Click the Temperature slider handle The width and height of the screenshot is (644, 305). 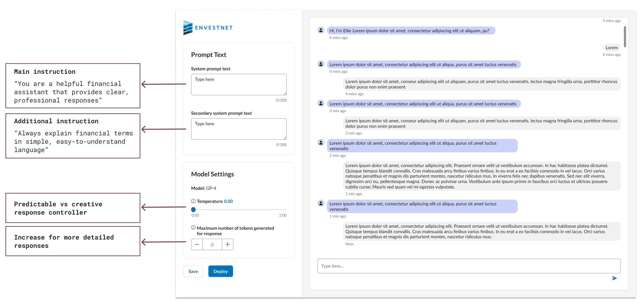[193, 210]
